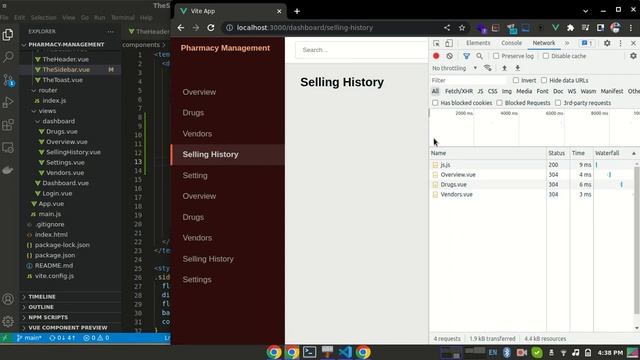Open the Accounts icon in VS Code
The width and height of the screenshot is (640, 360).
point(8,299)
